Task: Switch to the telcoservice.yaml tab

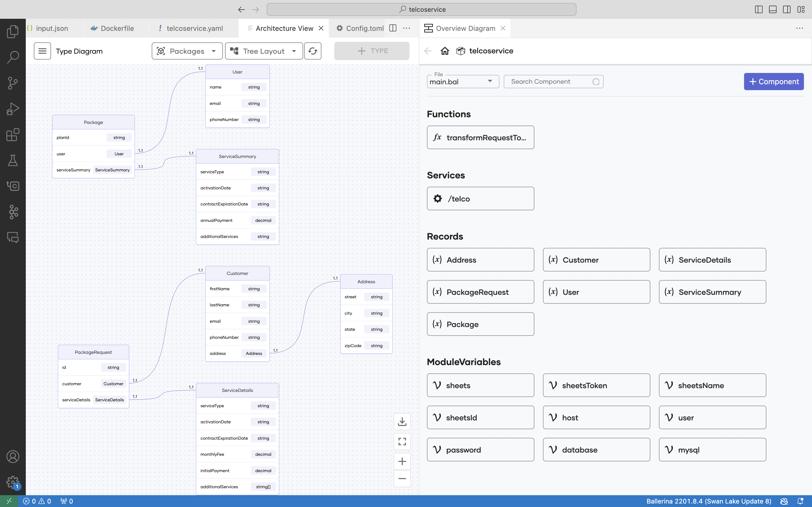Action: (194, 28)
